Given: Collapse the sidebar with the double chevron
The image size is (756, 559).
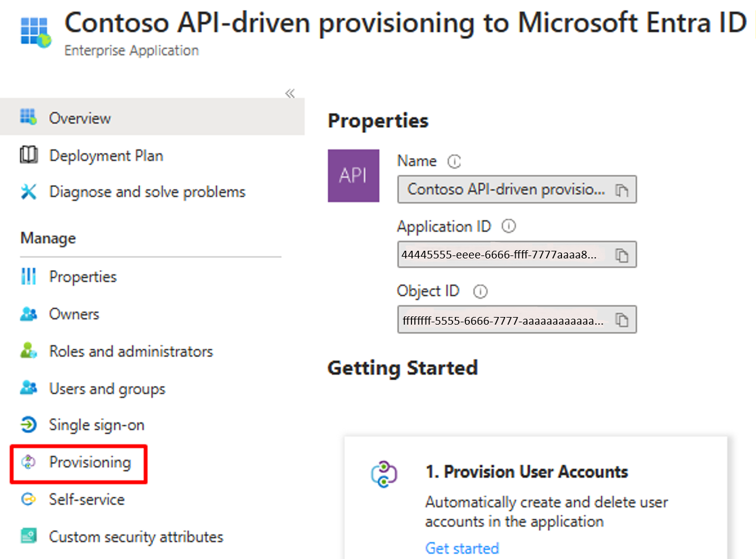Looking at the screenshot, I should [290, 93].
